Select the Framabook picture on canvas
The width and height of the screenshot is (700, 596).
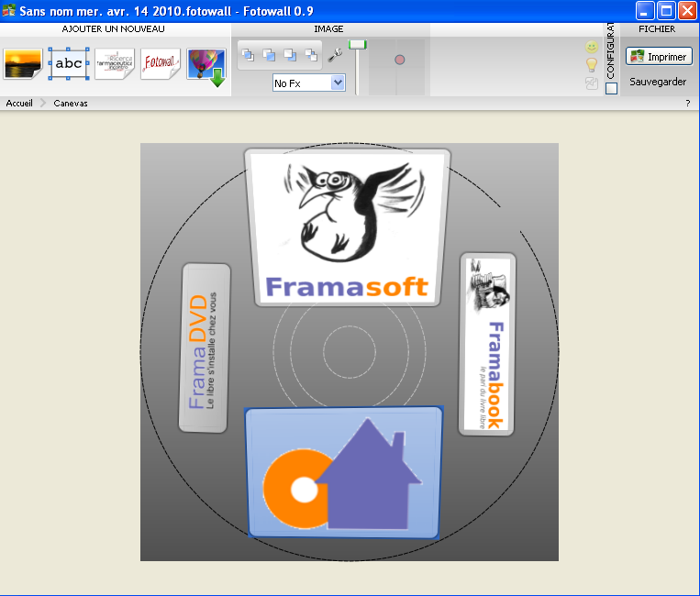click(487, 345)
